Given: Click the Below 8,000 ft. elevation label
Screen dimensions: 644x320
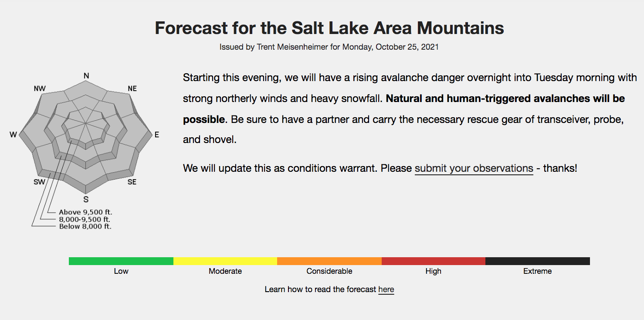Looking at the screenshot, I should pyautogui.click(x=85, y=226).
